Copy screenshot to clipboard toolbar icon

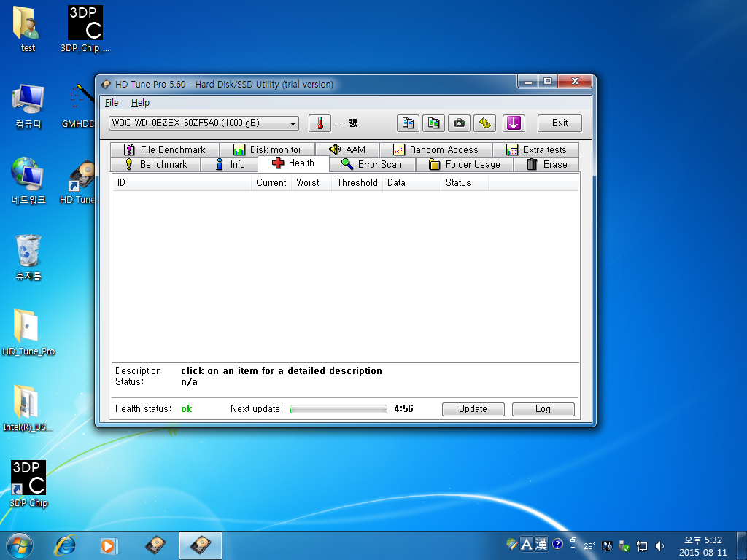click(x=433, y=123)
